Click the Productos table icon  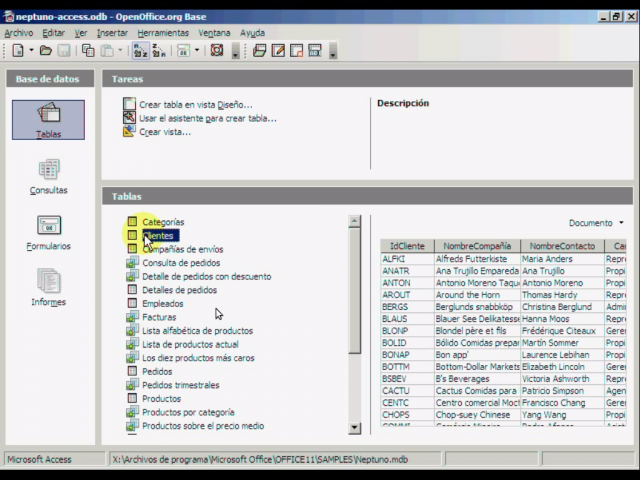coord(132,398)
